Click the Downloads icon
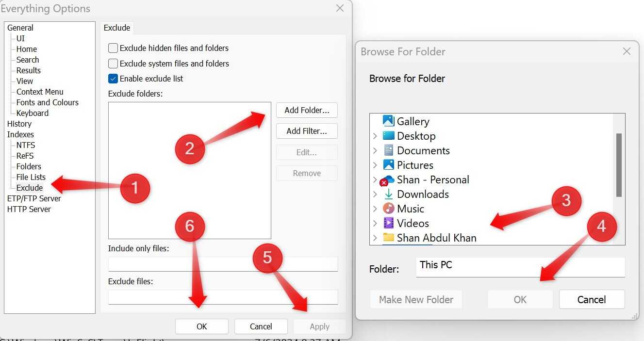Viewport: 644px width, 341px height. tap(388, 194)
